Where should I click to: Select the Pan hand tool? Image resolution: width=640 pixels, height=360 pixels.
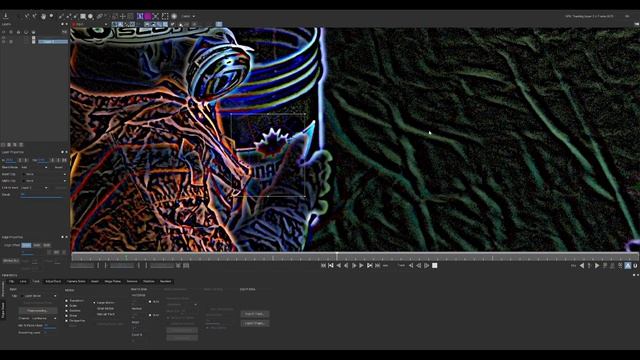(x=43, y=16)
